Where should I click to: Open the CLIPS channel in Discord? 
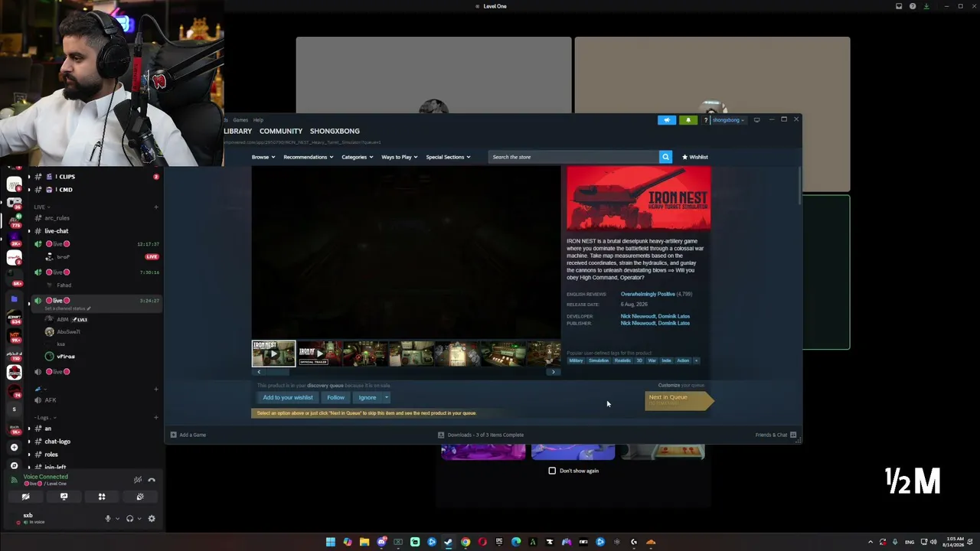click(x=65, y=177)
